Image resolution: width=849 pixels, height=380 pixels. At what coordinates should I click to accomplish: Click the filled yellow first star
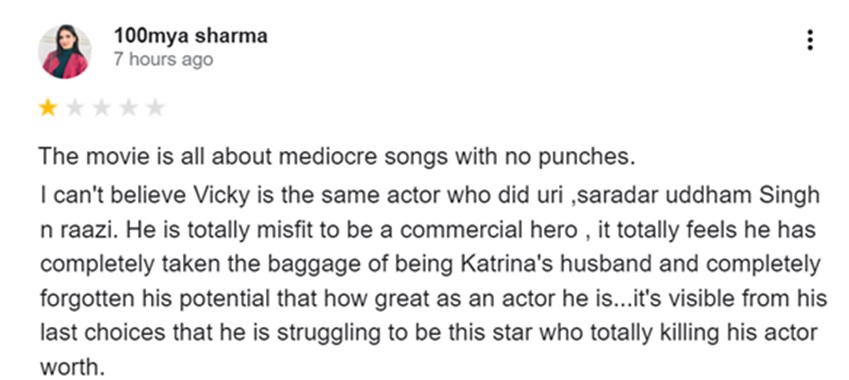coord(48,108)
